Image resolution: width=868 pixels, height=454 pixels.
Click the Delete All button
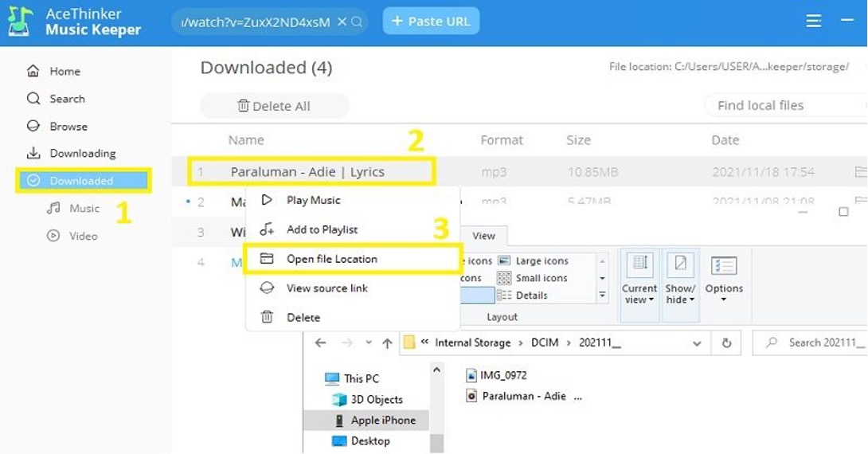[274, 106]
